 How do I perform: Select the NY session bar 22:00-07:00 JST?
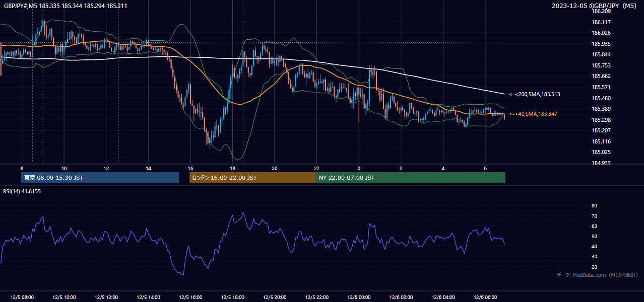click(411, 178)
